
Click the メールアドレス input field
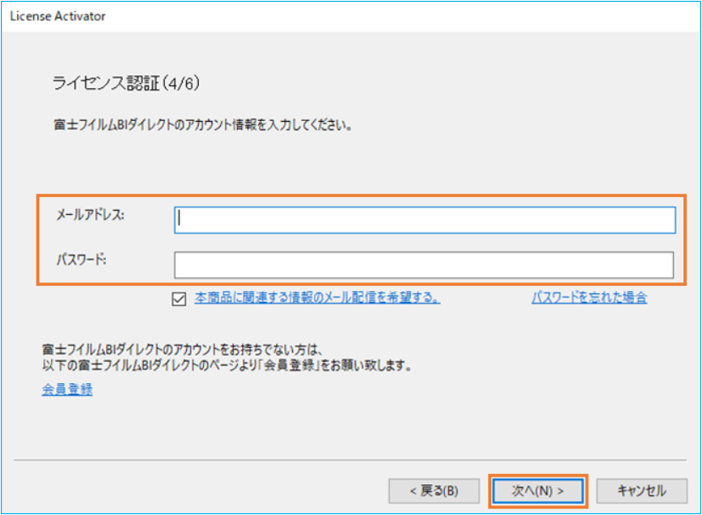425,219
